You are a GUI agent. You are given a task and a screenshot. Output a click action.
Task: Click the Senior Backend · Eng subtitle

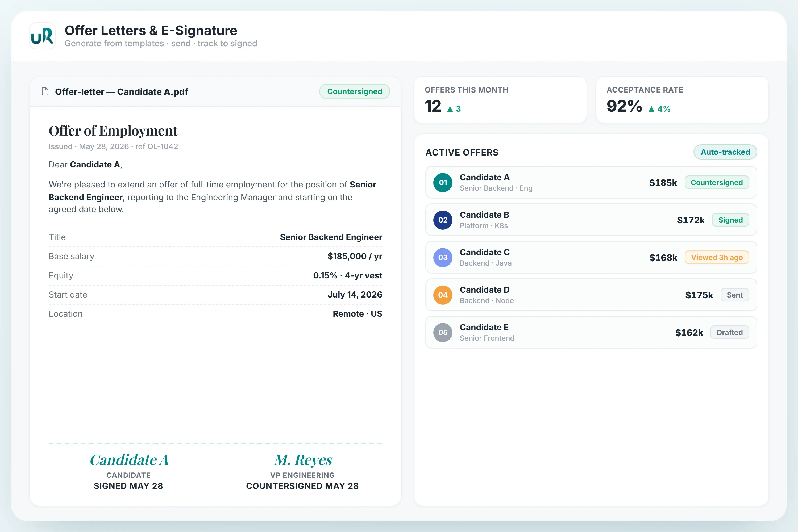(496, 188)
